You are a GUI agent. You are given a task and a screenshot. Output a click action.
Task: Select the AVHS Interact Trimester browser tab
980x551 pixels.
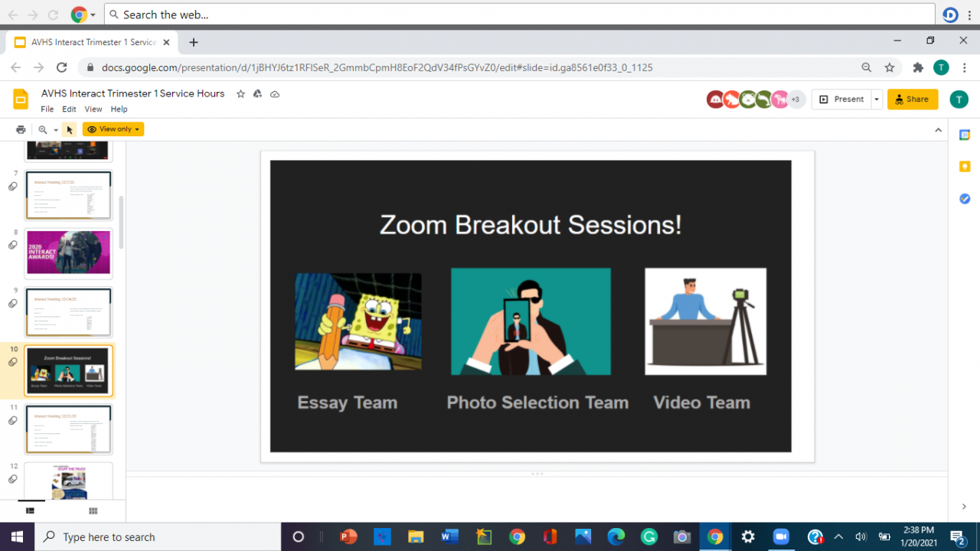pos(92,42)
